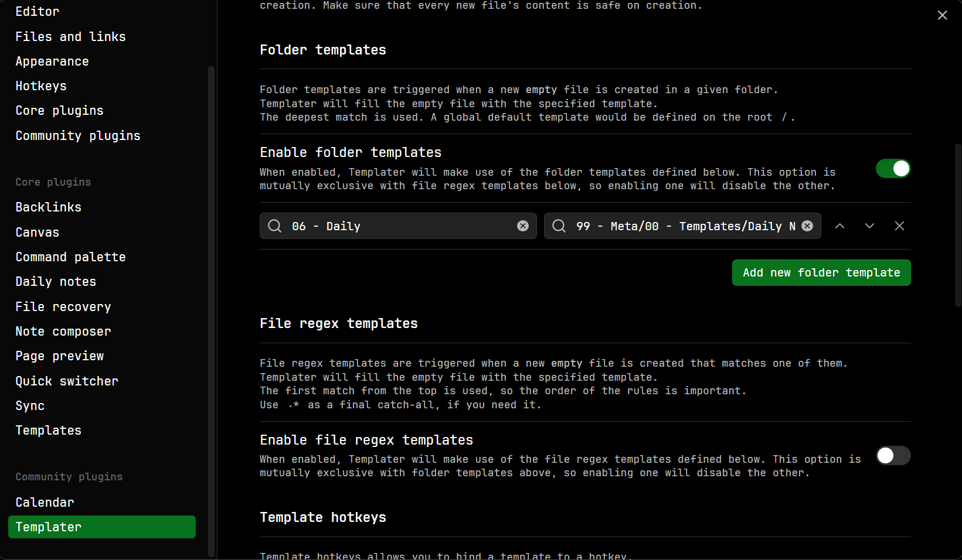Delete the folder template rule
962x560 pixels.
pyautogui.click(x=899, y=226)
